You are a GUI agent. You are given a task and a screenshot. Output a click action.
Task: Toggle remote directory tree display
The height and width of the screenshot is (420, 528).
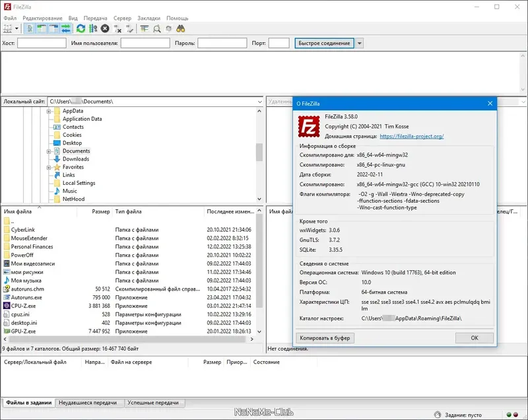[53, 28]
